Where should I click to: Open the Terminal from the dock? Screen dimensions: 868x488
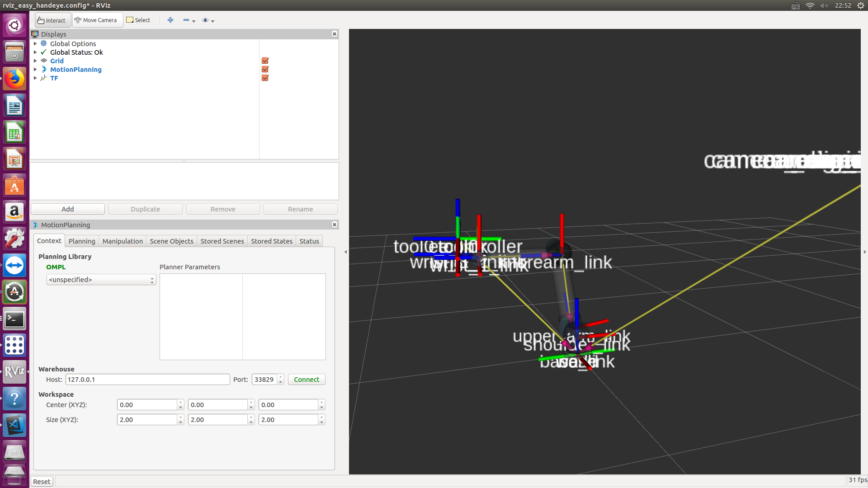tap(14, 319)
